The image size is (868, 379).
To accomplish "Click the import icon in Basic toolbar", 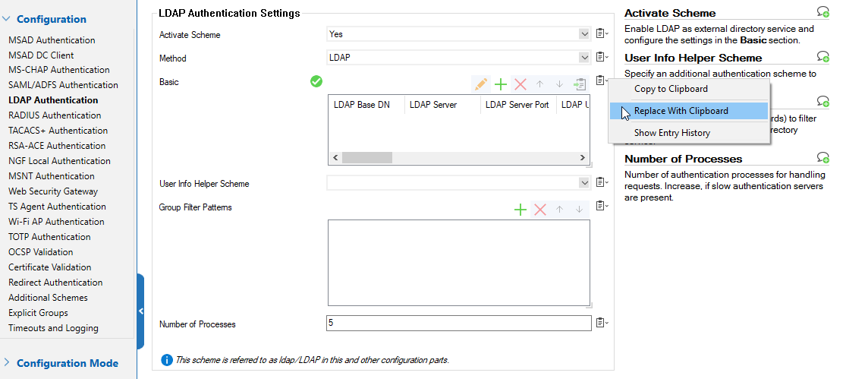I will coord(580,84).
